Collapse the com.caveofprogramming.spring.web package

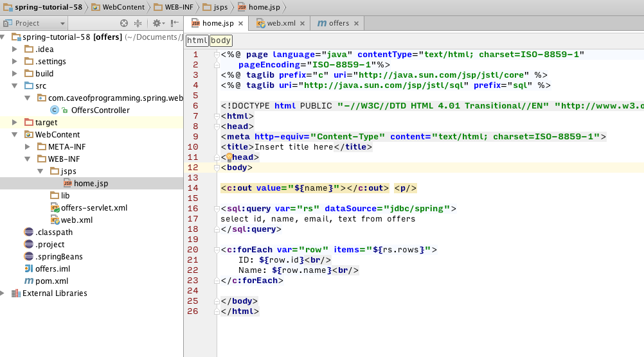[28, 98]
